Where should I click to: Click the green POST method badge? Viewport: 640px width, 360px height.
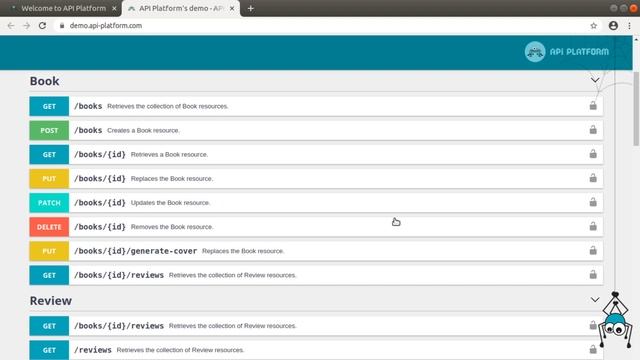49,130
